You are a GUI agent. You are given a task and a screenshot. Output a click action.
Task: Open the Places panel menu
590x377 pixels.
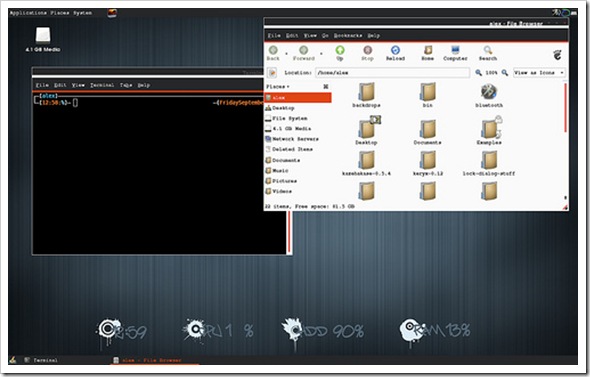60,13
